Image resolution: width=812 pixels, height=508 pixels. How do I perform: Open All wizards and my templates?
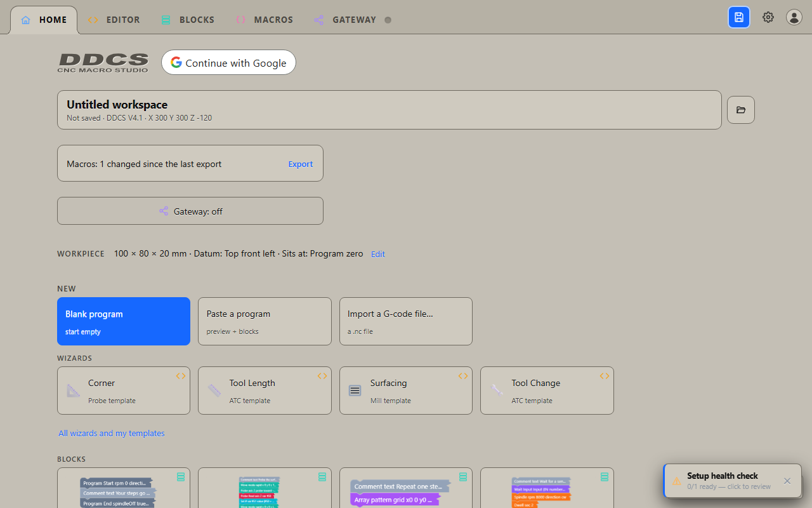(x=112, y=433)
